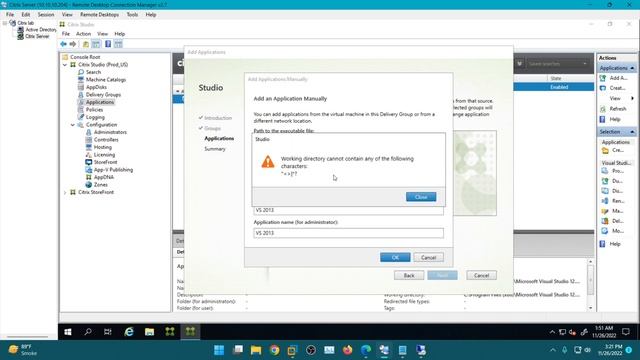Click Rename action in Selection section
Viewport: 640px width, 360px height.
click(x=618, y=201)
